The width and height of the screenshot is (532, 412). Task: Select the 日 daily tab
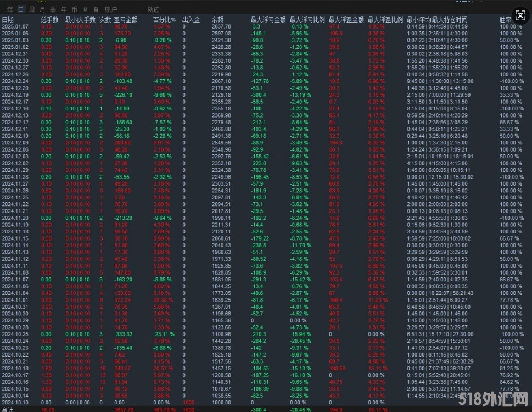tap(21, 9)
